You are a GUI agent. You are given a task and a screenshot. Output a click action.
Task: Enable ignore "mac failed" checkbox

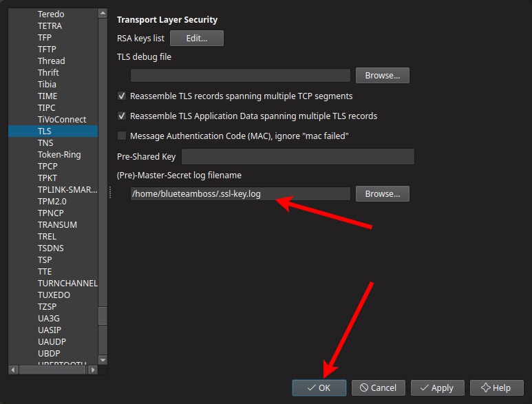[123, 136]
